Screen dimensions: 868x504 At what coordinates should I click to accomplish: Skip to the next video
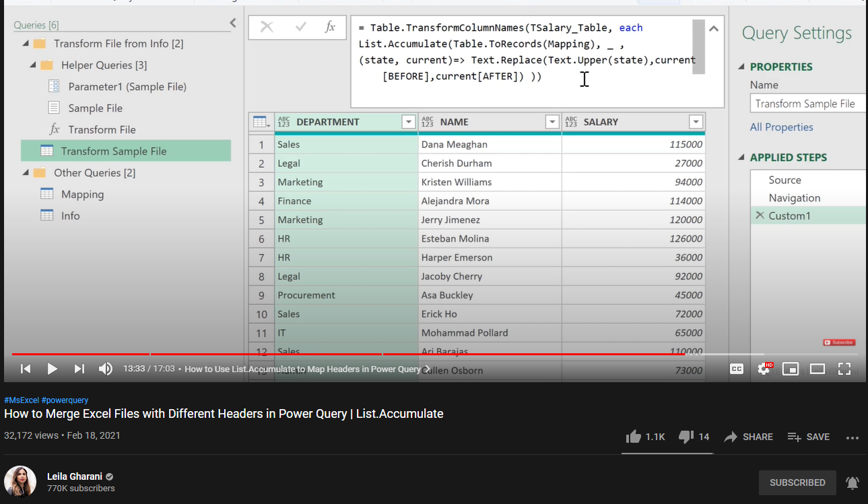point(79,369)
